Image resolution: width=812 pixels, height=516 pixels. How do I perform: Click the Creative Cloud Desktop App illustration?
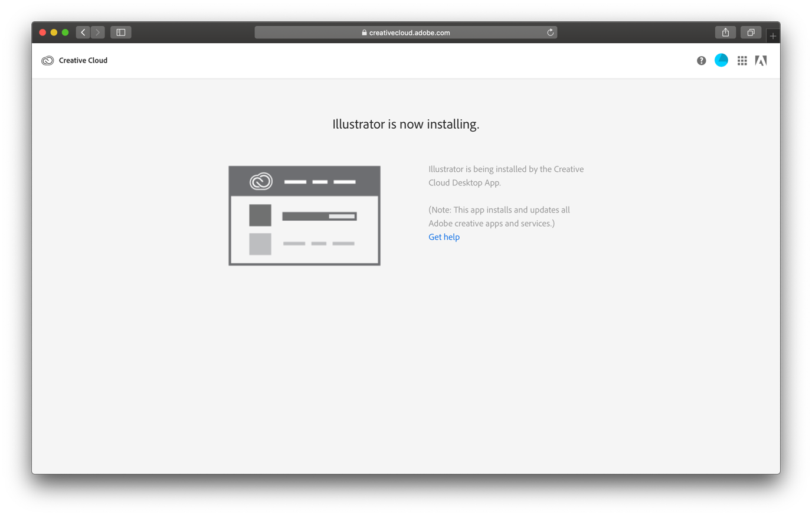304,215
